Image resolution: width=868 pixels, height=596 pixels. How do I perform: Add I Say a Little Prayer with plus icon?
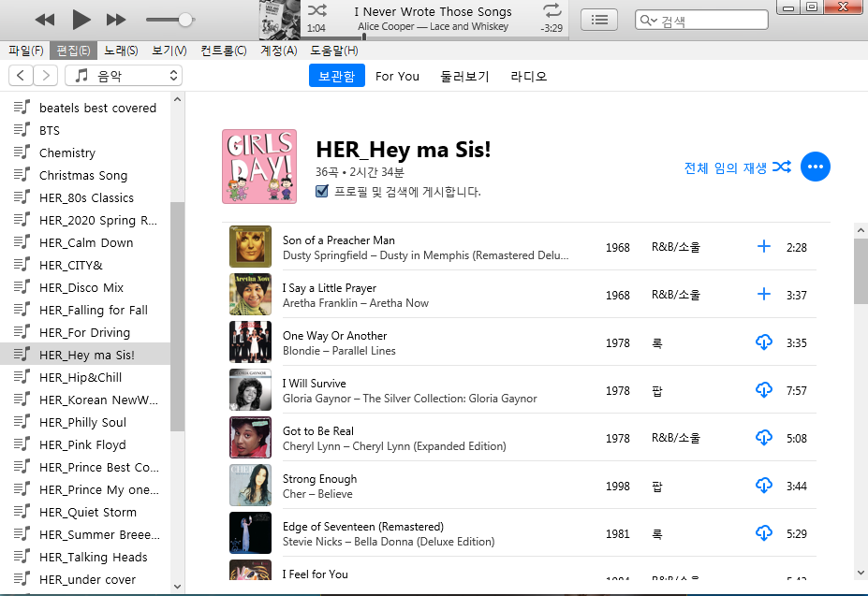pyautogui.click(x=763, y=295)
